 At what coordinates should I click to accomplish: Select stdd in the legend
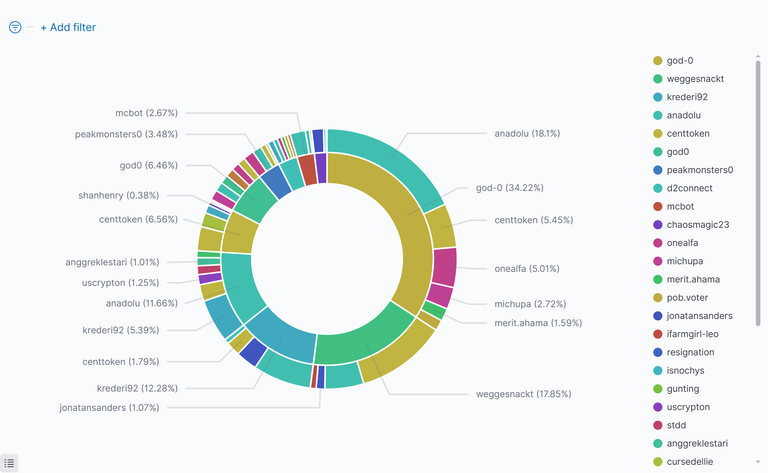click(x=676, y=425)
